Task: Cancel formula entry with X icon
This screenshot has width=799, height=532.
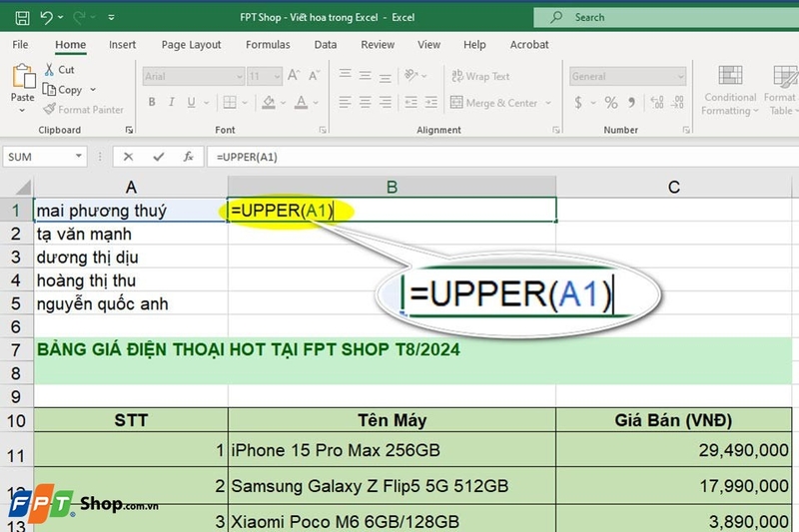Action: click(128, 157)
